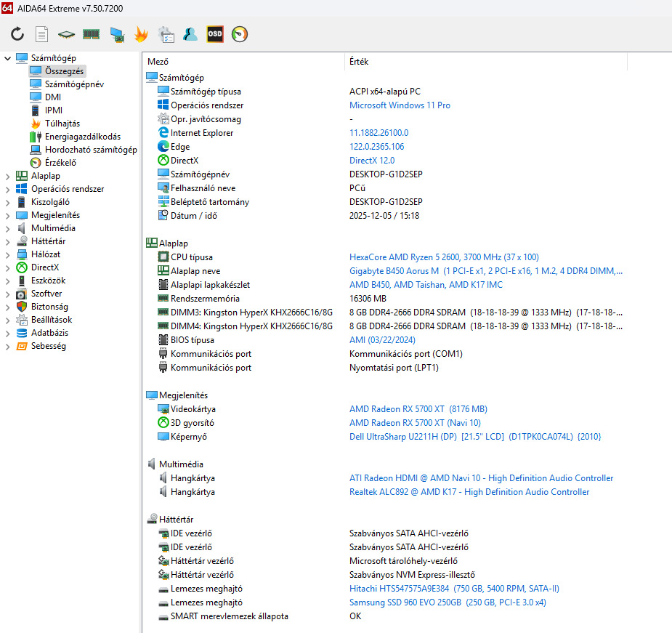
Task: Select the Számítógép típusa row
Action: pos(386,92)
